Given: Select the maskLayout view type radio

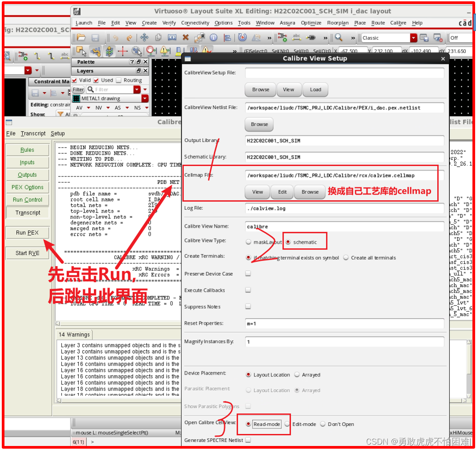Looking at the screenshot, I should tap(248, 242).
